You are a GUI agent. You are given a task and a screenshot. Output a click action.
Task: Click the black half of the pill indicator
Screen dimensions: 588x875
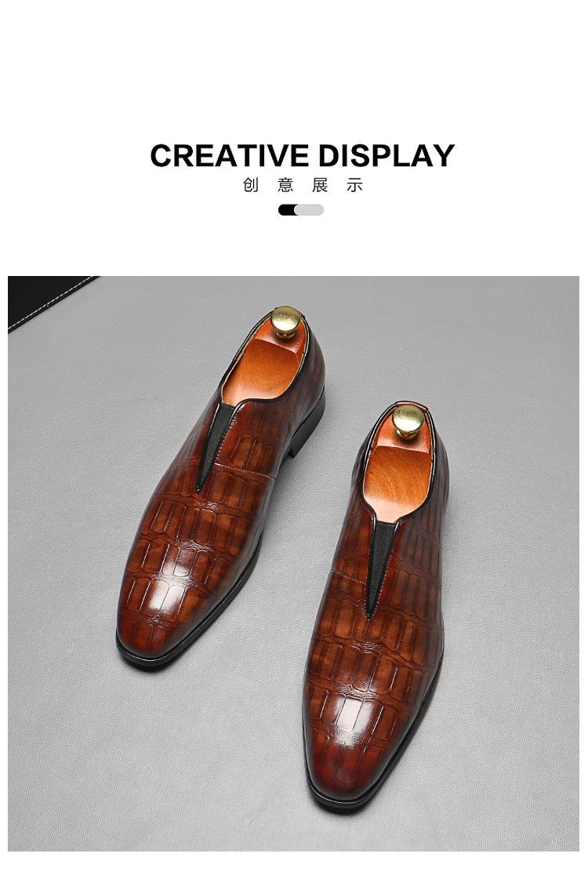tap(287, 210)
